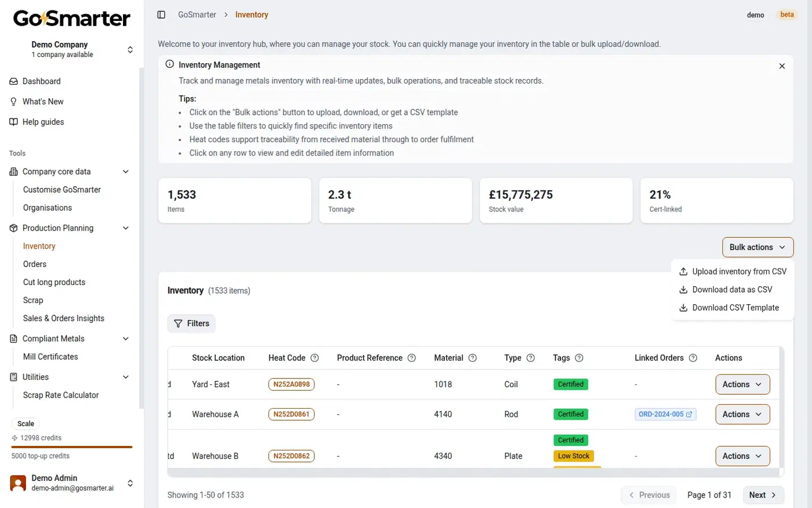Screen dimensions: 812x508
Task: Click the GoSmarter logo
Action: point(72,19)
